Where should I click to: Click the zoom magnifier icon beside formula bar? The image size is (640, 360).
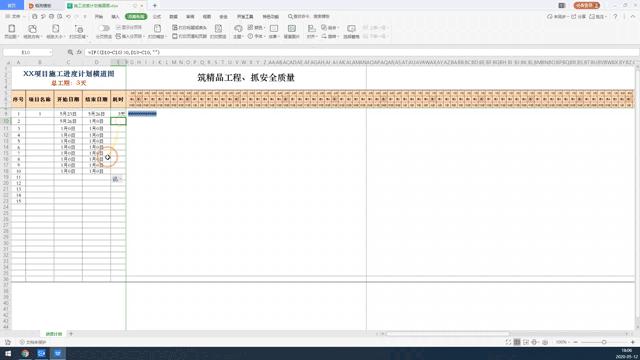click(x=70, y=52)
